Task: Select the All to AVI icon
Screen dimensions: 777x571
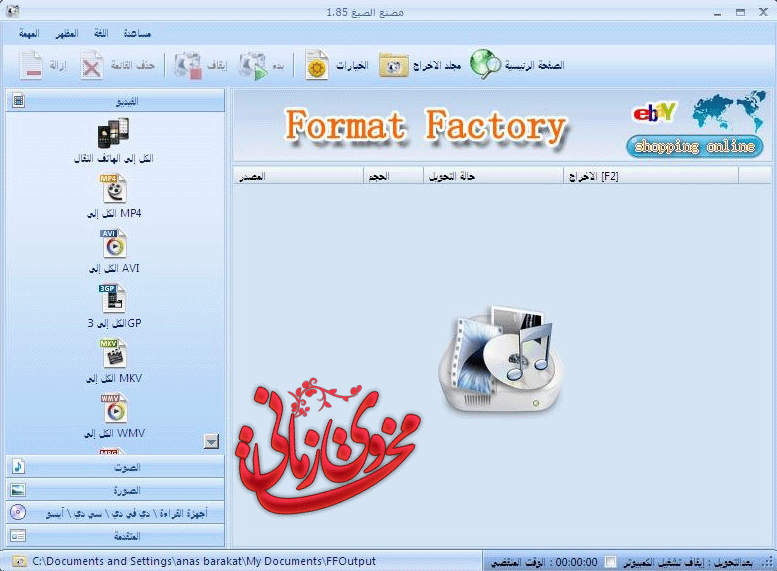Action: (113, 243)
